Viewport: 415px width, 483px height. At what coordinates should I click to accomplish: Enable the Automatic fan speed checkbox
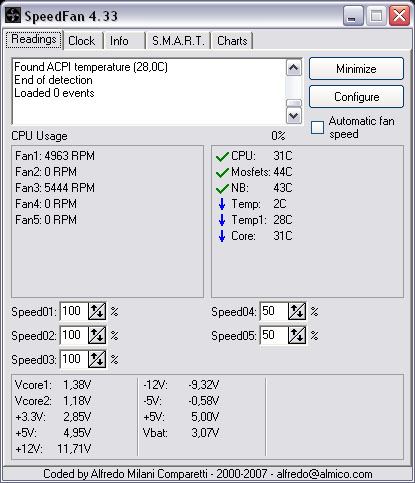[317, 127]
